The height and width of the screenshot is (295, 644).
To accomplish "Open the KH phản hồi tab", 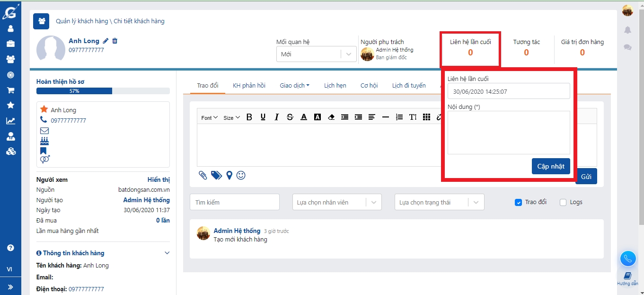I will [x=249, y=86].
